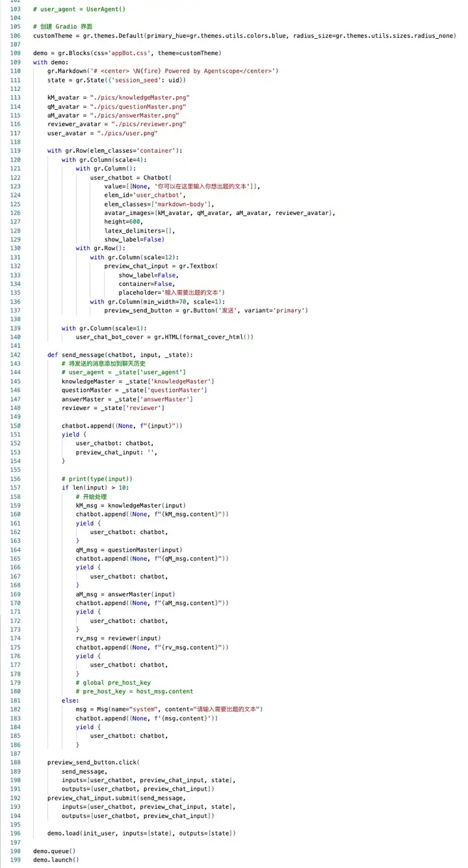The height and width of the screenshot is (868, 468).
Task: Click "questionMaster = _state['questionMaster']" line
Action: pos(134,390)
